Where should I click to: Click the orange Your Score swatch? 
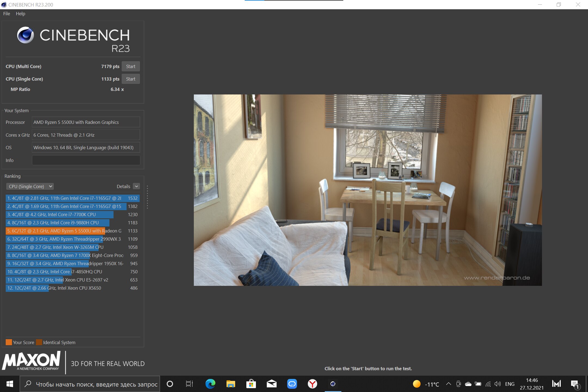coord(9,342)
